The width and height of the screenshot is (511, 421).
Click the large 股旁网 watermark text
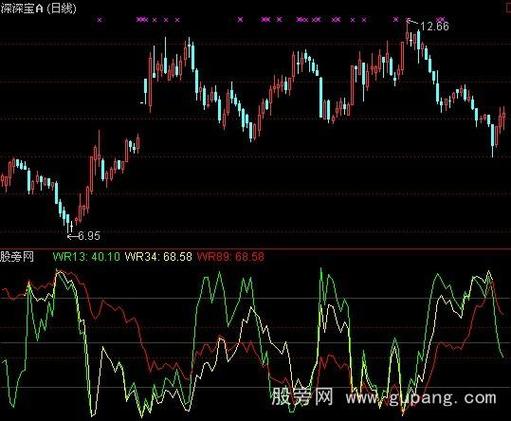point(303,397)
